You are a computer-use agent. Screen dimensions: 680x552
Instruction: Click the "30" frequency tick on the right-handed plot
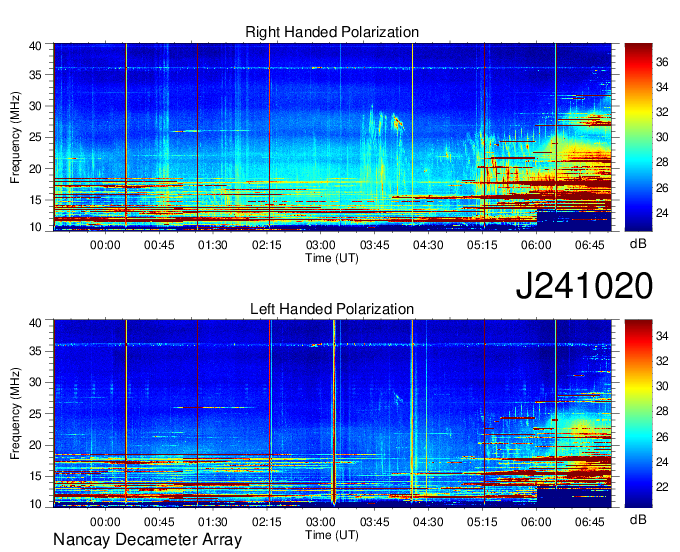click(35, 106)
